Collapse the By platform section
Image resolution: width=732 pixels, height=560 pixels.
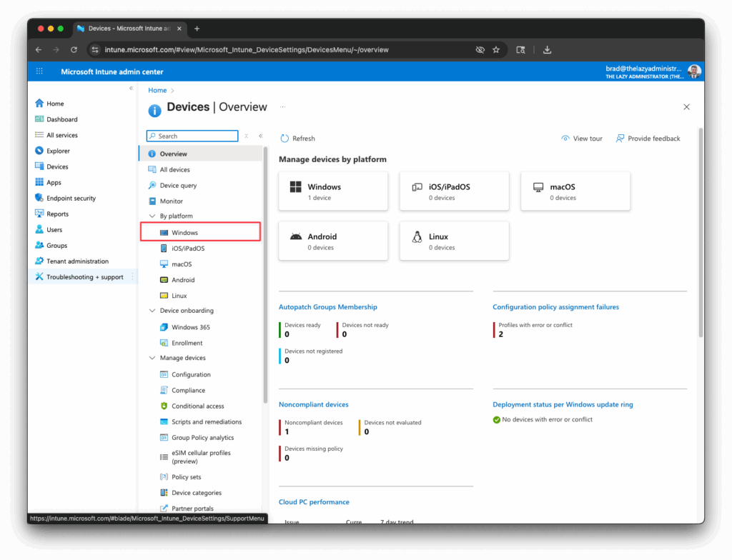152,216
